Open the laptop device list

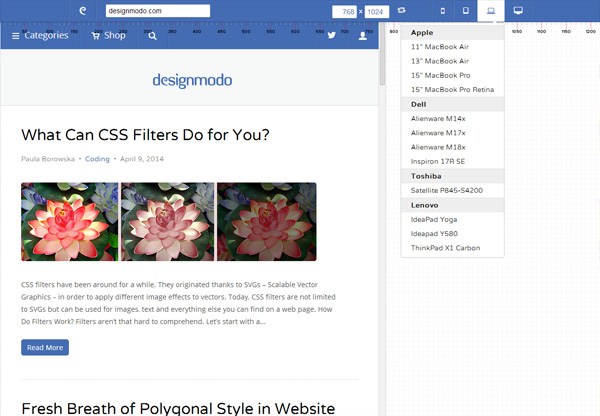tap(491, 11)
